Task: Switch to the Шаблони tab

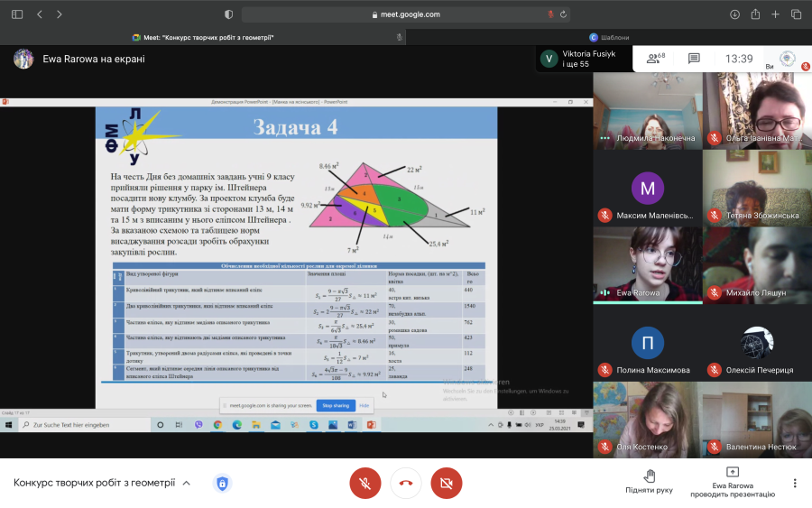Action: 609,37
